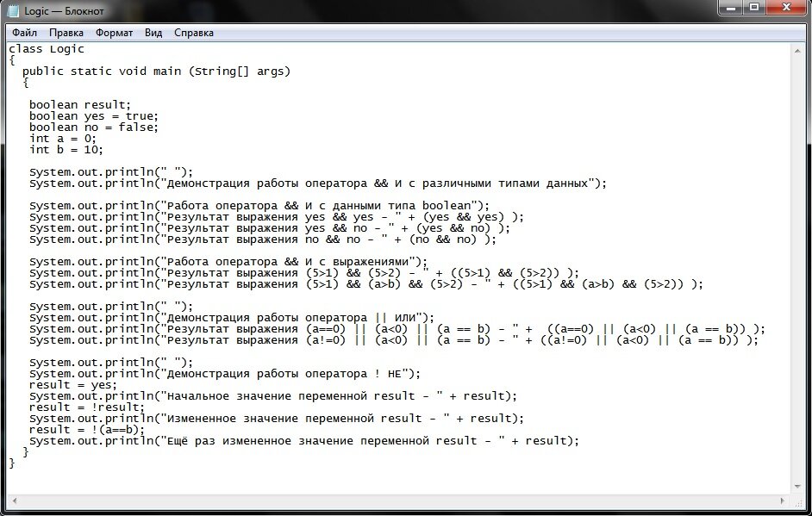812x516 pixels.
Task: Click the line 'result = !result;'
Action: pyautogui.click(x=87, y=407)
